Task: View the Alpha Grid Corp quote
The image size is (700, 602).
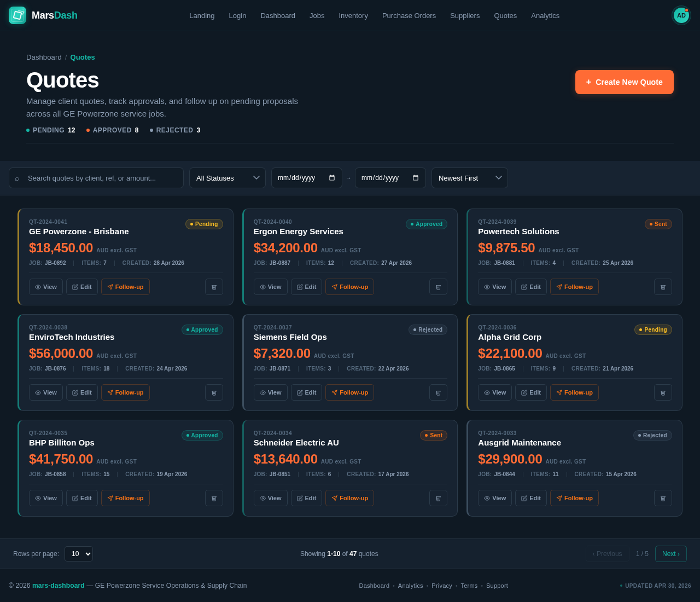Action: click(495, 392)
